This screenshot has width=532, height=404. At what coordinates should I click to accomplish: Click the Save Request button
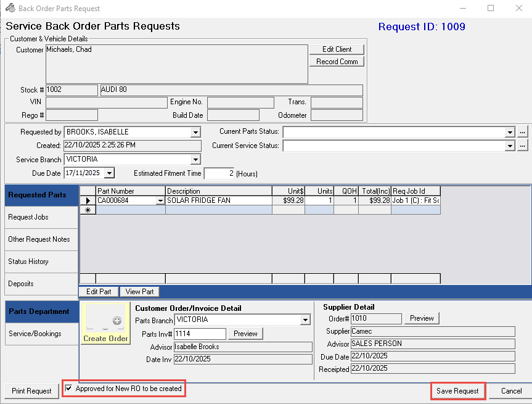pos(457,391)
